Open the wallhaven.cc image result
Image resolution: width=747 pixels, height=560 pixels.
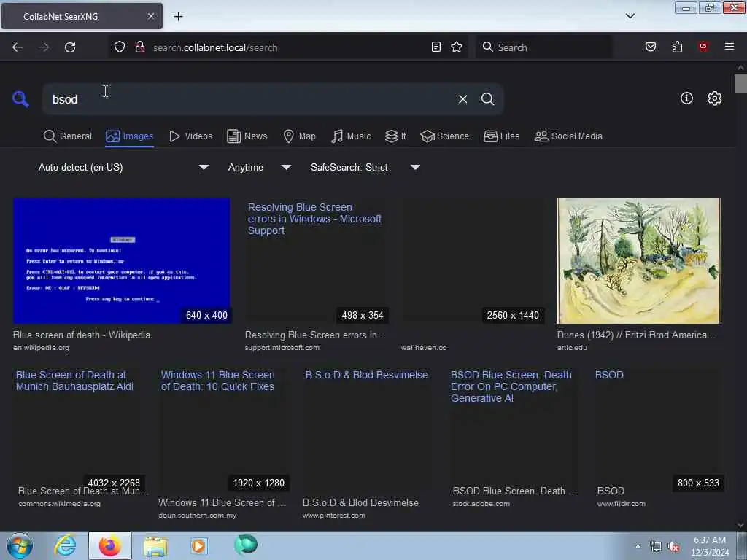[472, 261]
